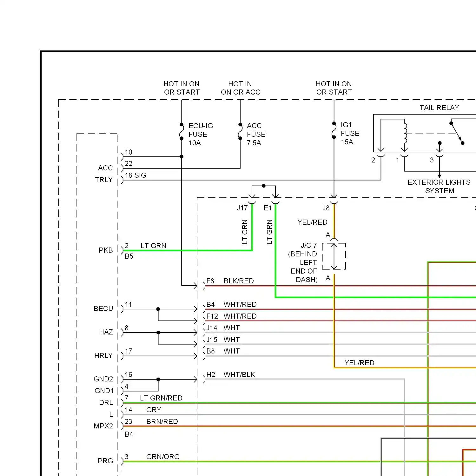
Task: Select the TAIL RELAY heading
Action: point(439,108)
